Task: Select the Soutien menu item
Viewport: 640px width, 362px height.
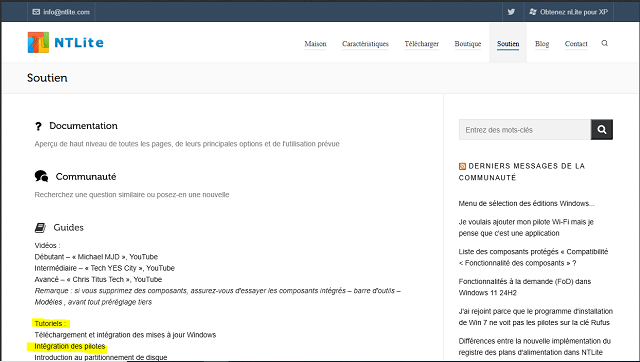Action: 508,44
